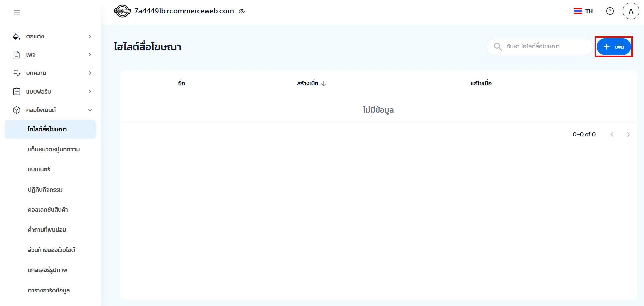Preview site via eye icon
Image resolution: width=644 pixels, height=306 pixels.
coord(242,11)
